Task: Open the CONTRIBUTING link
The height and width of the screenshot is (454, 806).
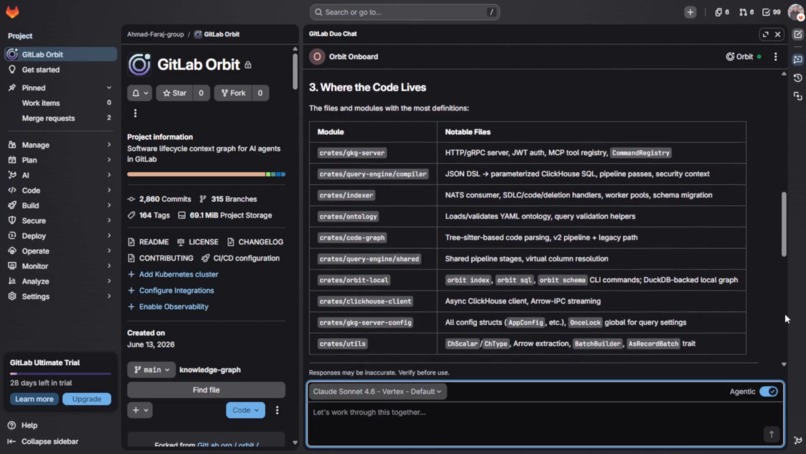Action: [160, 258]
